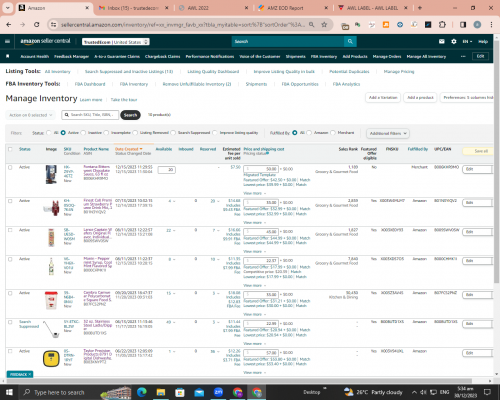Switch to the AWL 2022 tab
The height and width of the screenshot is (400, 500).
coord(213,8)
